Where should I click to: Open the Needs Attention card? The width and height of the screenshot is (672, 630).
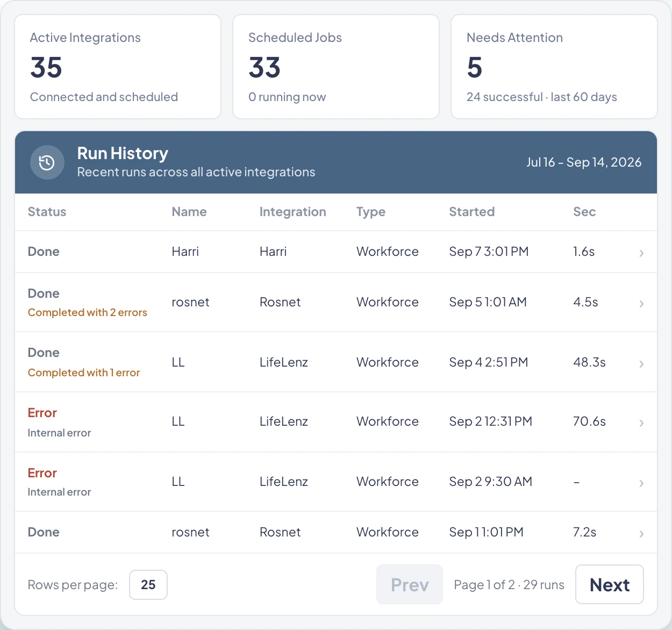tap(554, 67)
